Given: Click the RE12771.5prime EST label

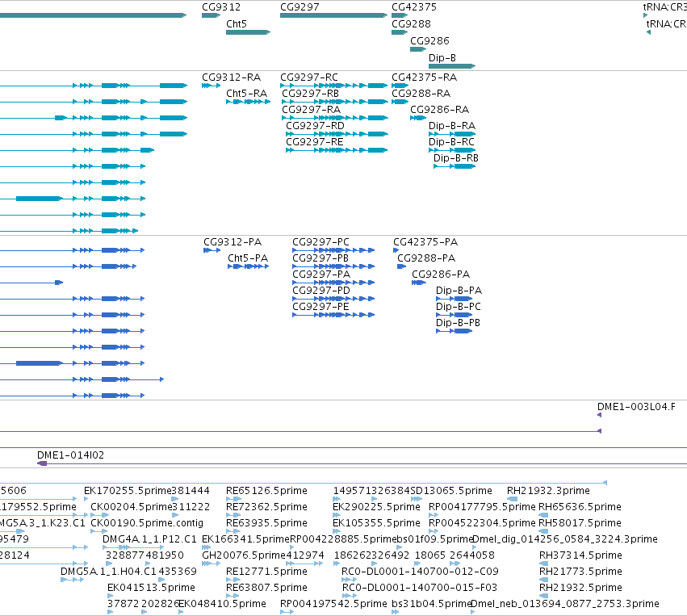Looking at the screenshot, I should [266, 572].
